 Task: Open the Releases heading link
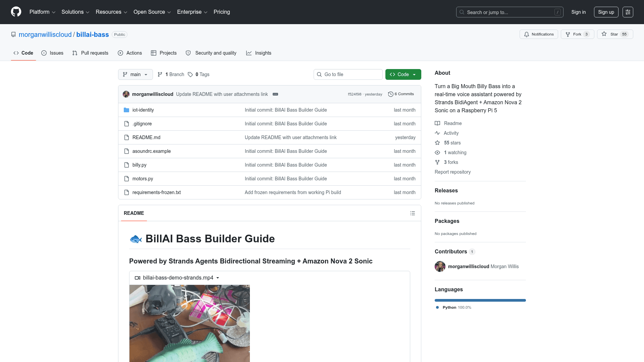(x=446, y=190)
